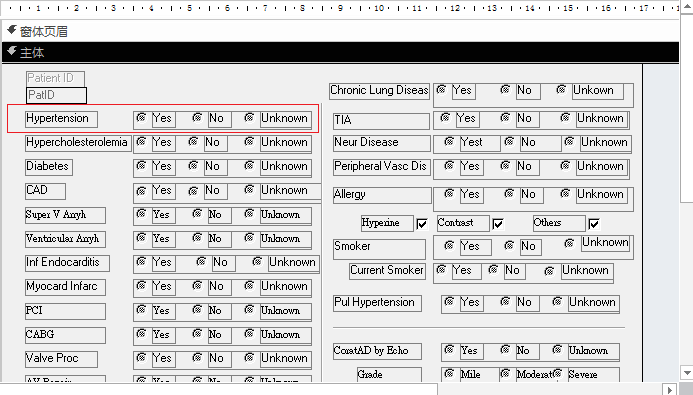Image resolution: width=693 pixels, height=395 pixels.
Task: Select the Hypercholesterolemia label
Action: (x=78, y=143)
